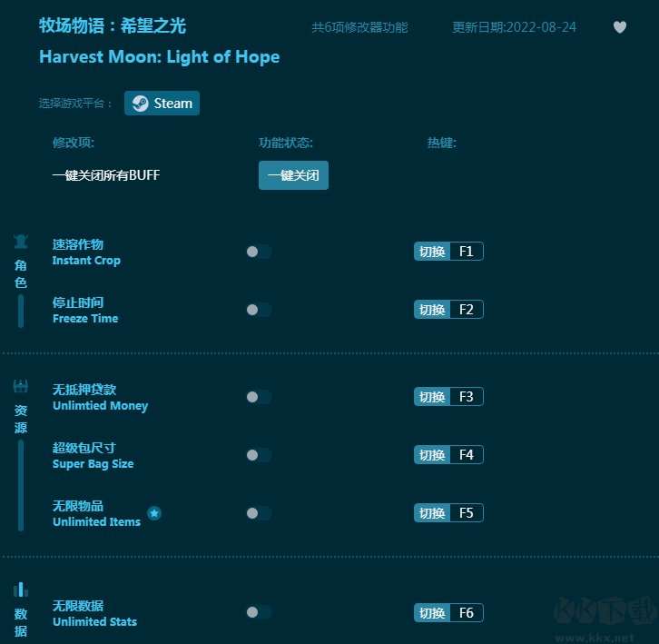Turn on the Unlimtied Money switch
659x644 pixels.
point(259,397)
